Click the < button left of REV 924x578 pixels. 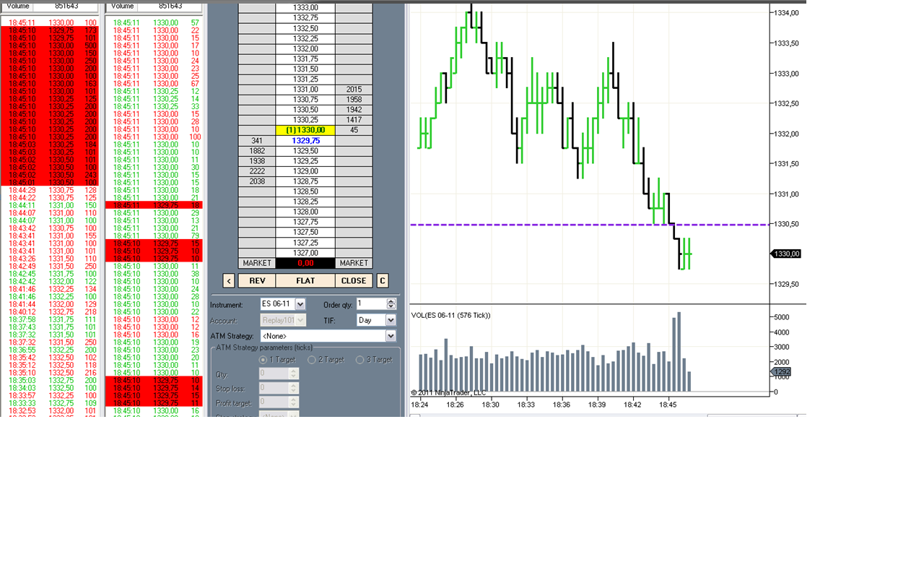(x=229, y=281)
